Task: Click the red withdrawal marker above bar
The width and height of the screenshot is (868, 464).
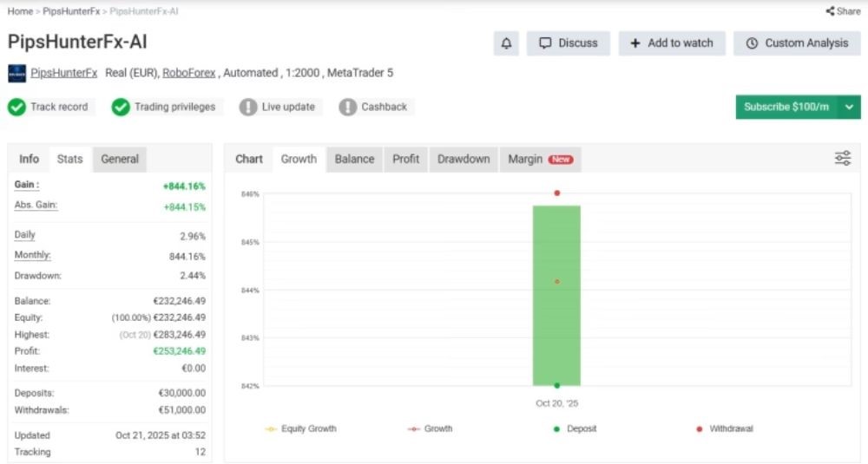Action: coord(557,193)
